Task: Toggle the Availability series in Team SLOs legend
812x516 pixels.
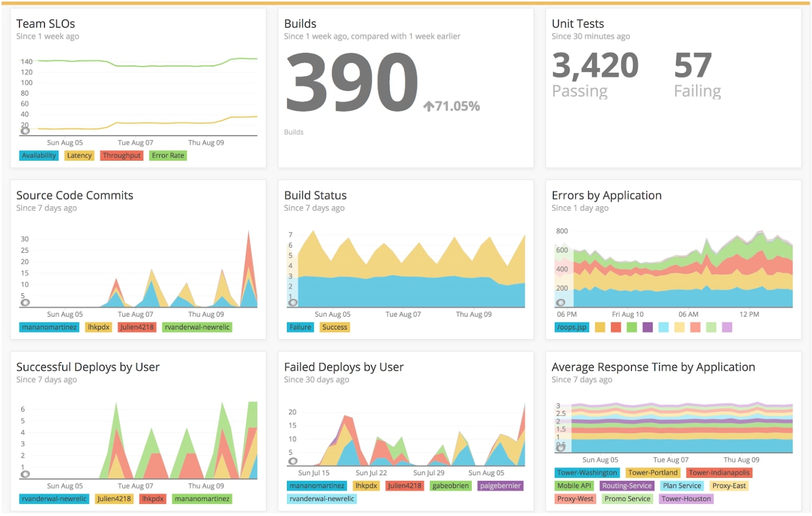Action: click(x=39, y=155)
